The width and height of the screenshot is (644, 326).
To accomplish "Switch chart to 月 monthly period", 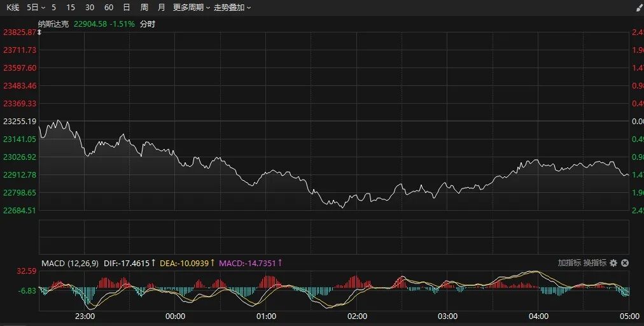I will tap(161, 8).
